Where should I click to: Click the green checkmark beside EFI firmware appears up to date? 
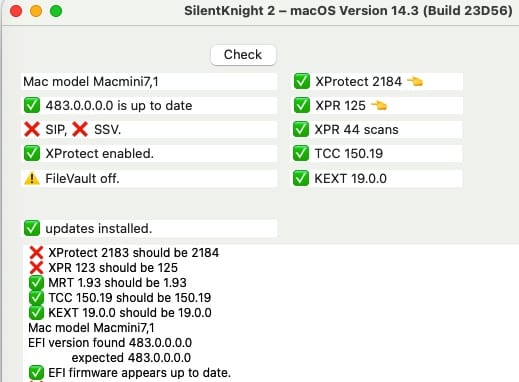[36, 373]
